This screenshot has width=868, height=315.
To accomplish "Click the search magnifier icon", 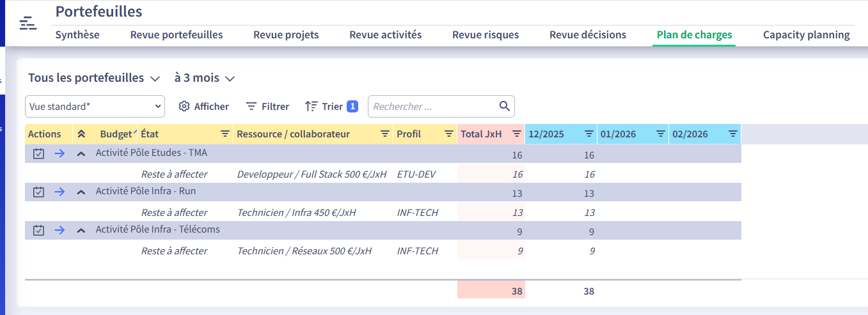I will 505,106.
